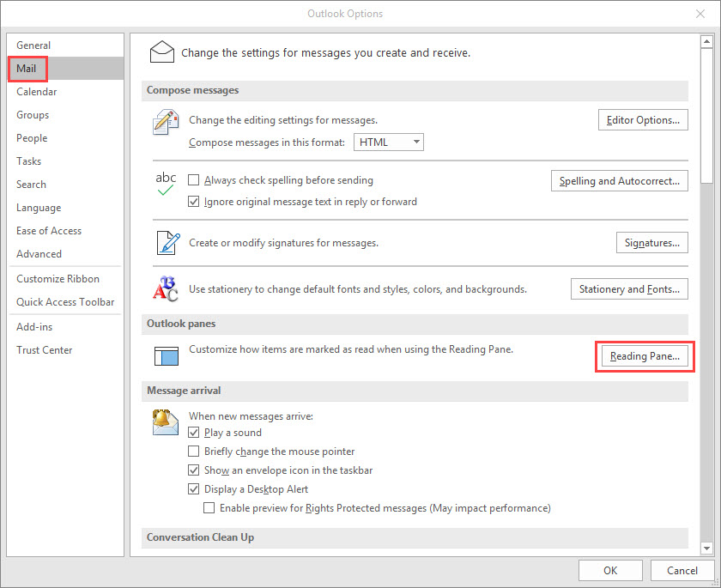Select the Quick Access Toolbar category
Screen dimensions: 721x588
coord(65,302)
